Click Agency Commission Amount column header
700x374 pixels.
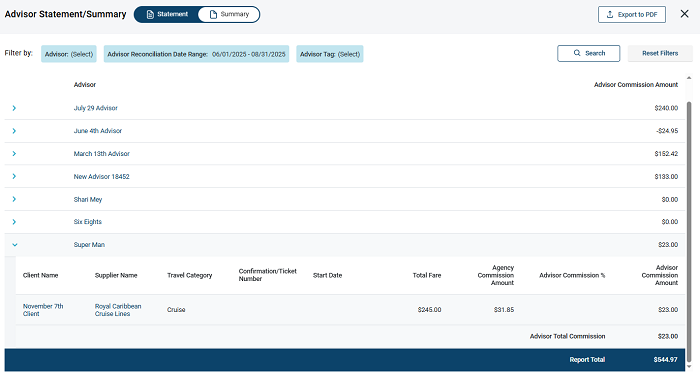496,275
